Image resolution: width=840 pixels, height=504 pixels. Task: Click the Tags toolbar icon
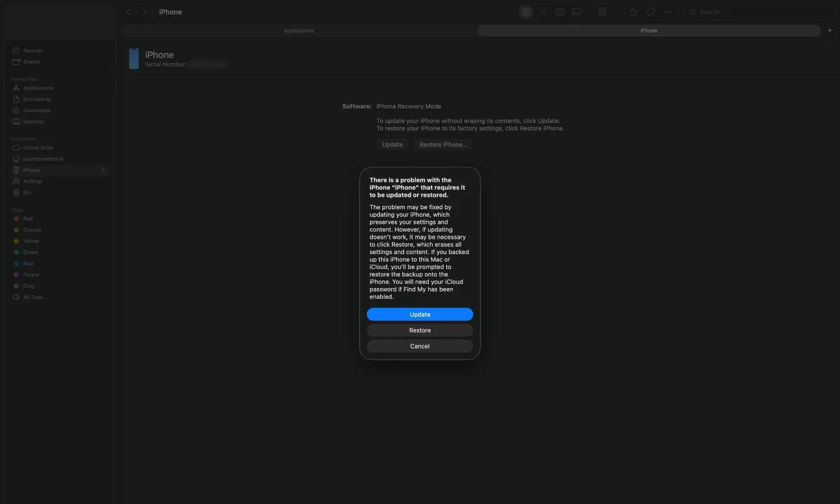pyautogui.click(x=651, y=12)
